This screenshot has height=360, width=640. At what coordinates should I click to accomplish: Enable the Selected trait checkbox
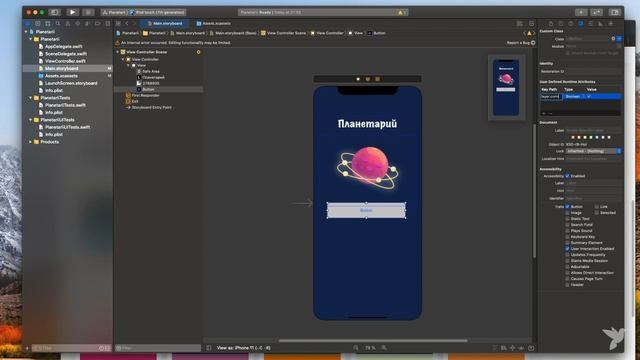click(596, 213)
